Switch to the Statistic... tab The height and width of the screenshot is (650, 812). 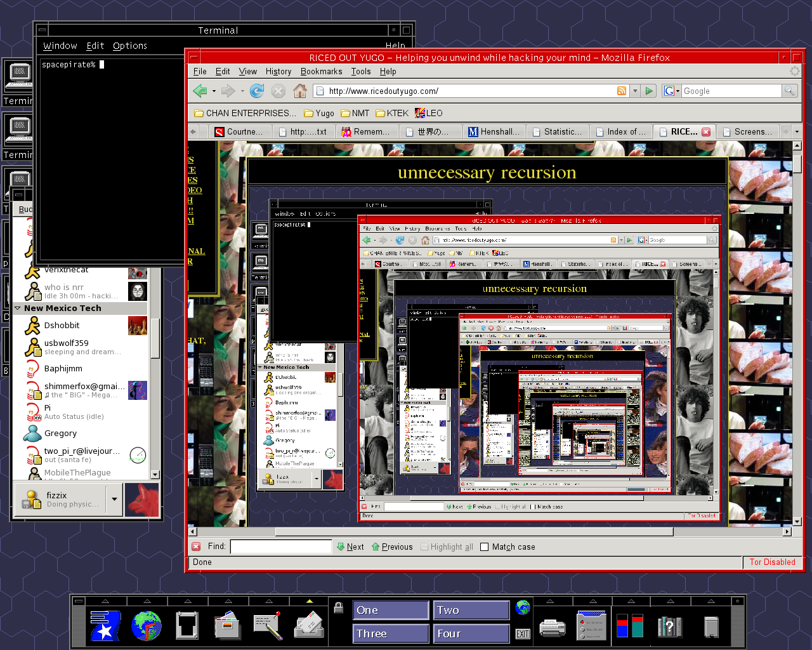[558, 131]
